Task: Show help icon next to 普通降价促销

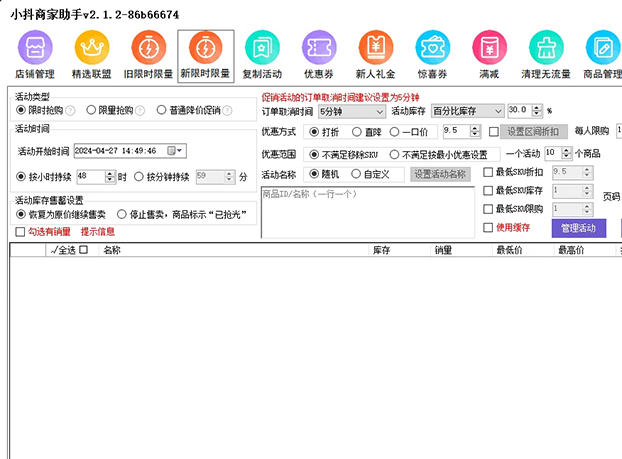Action: tap(227, 111)
